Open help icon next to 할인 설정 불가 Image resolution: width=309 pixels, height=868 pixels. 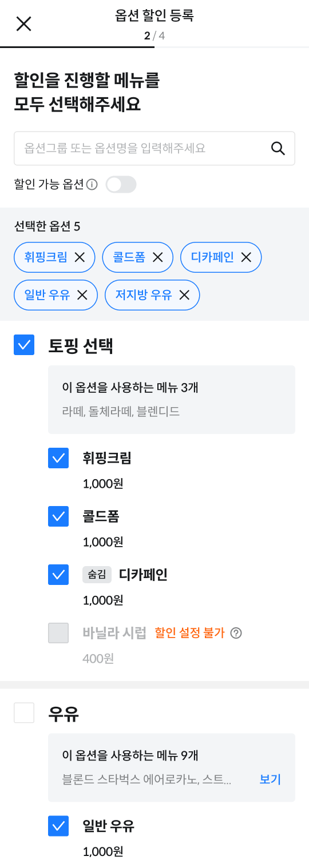click(236, 633)
